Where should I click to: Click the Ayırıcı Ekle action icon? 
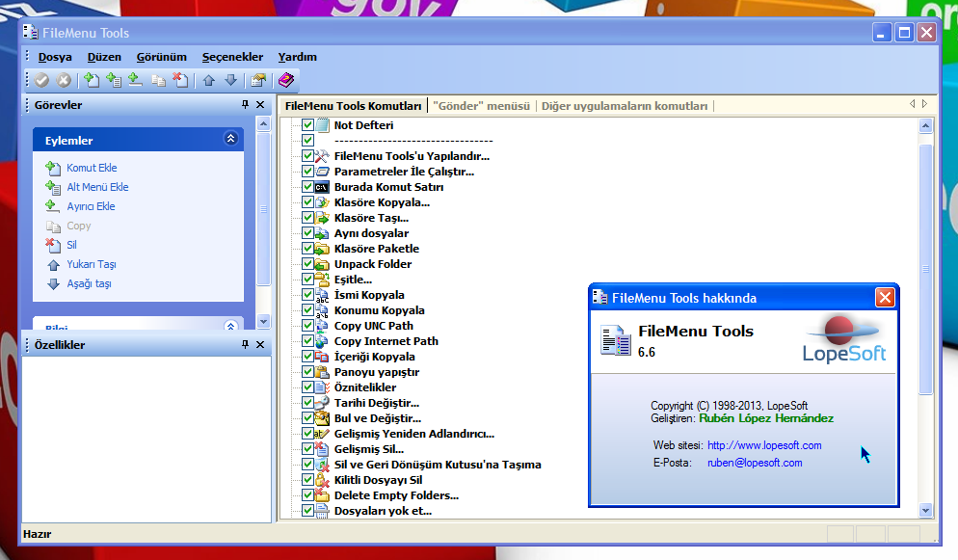tap(53, 206)
